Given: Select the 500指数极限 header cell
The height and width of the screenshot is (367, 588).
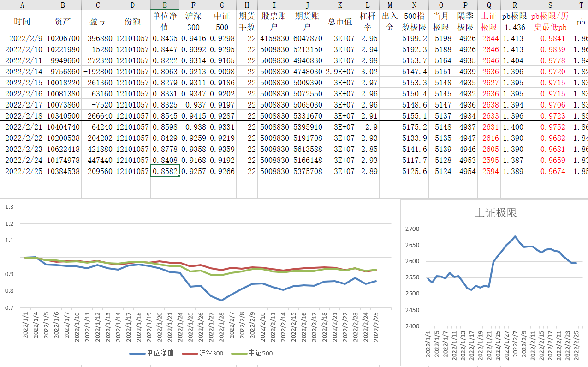Looking at the screenshot, I should [x=414, y=21].
